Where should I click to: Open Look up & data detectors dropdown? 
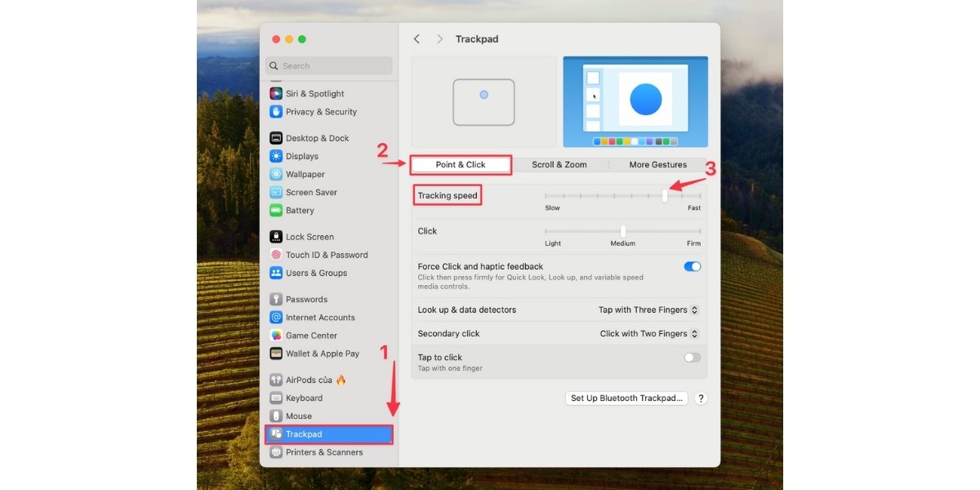648,310
